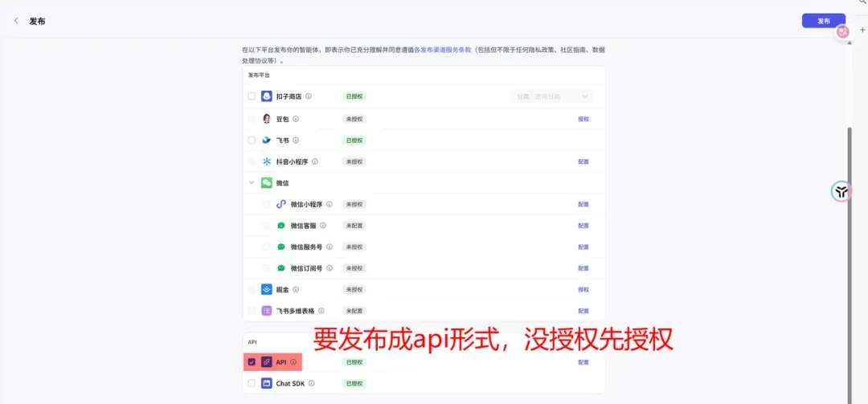This screenshot has height=404, width=868.
Task: Click the Chat SDK icon
Action: pos(266,383)
